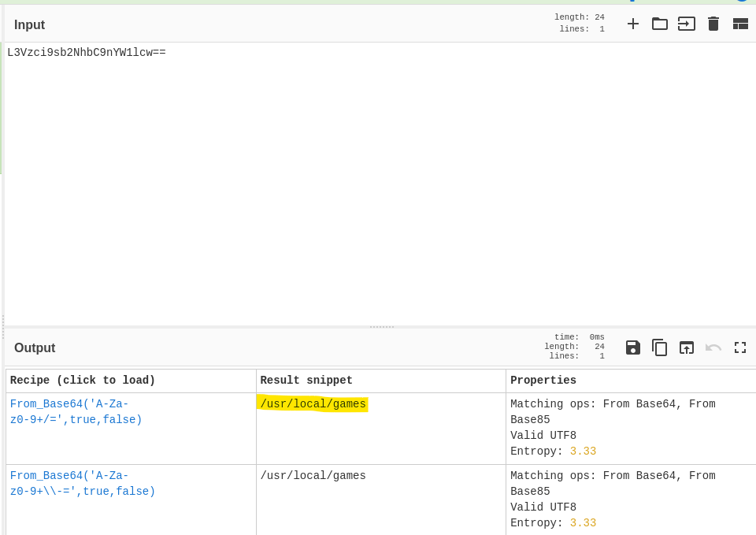Screen dimensions: 756x535
Task: Grab the divider between Input and Output
Action: (x=381, y=326)
